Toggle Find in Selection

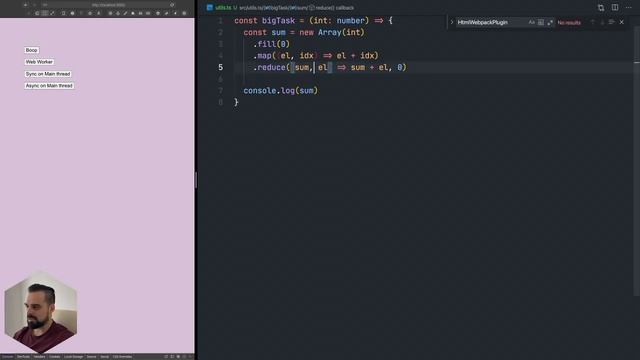click(611, 22)
